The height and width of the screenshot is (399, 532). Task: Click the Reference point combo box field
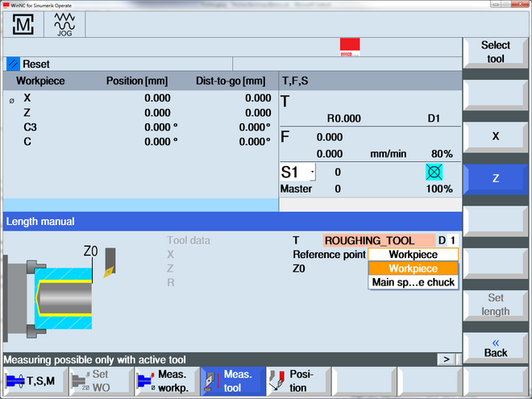click(x=413, y=255)
